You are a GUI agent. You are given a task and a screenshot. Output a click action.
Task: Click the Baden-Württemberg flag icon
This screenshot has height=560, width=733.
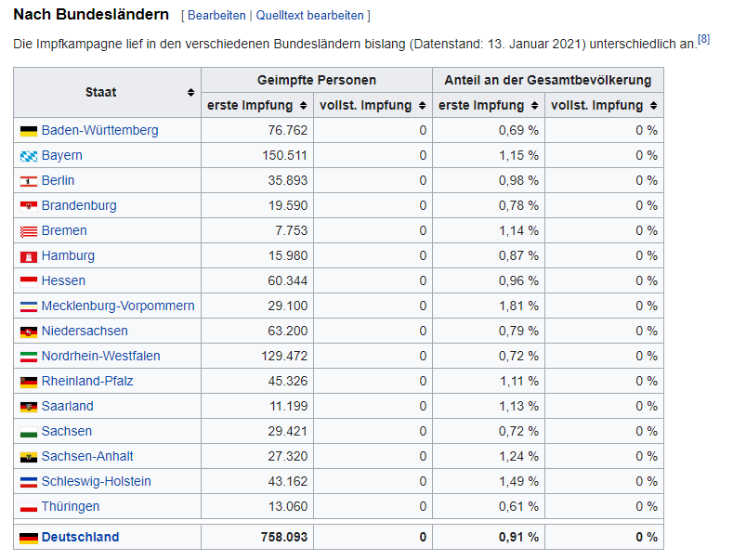pyautogui.click(x=28, y=131)
